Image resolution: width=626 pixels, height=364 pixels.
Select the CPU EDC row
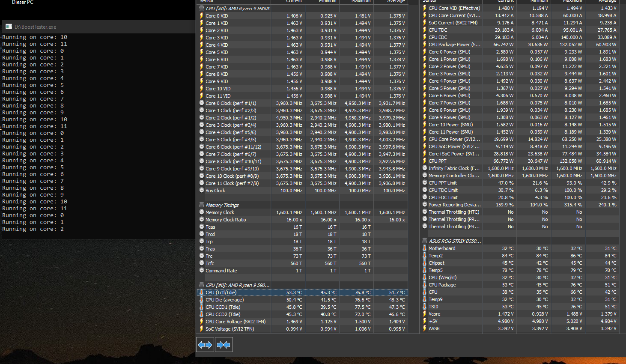pos(520,37)
